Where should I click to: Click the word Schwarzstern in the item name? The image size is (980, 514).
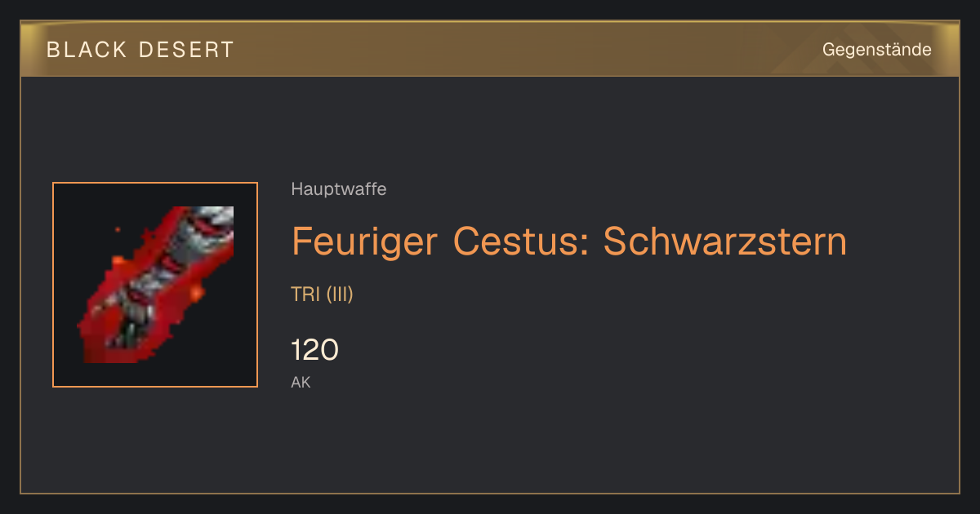pos(725,241)
